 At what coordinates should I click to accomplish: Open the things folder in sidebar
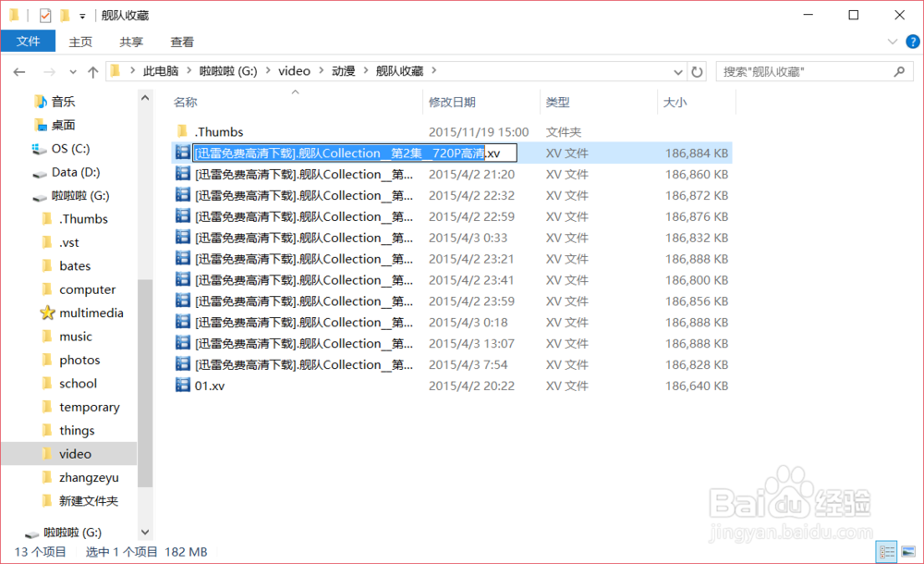coord(77,431)
